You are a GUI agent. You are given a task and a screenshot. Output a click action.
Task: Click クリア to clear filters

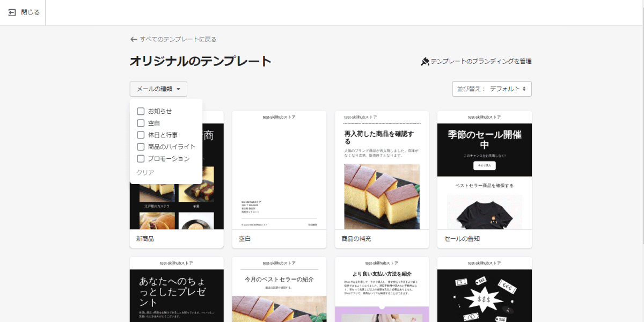(145, 172)
